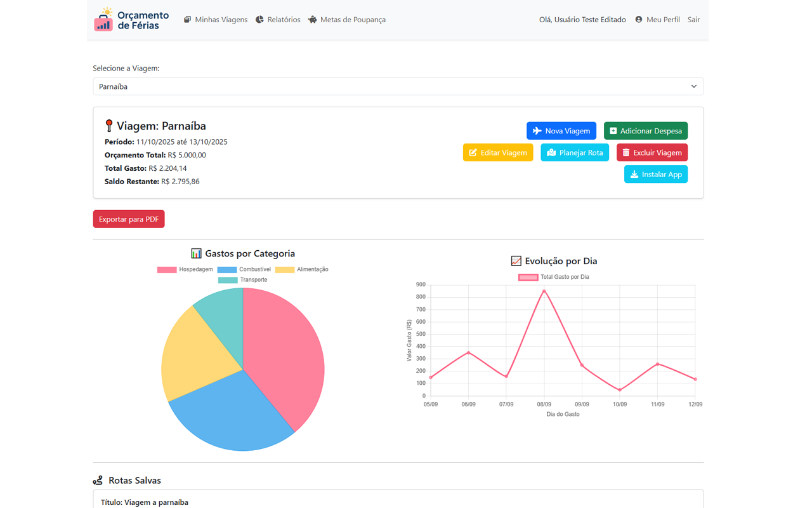Click the Relatórios pie chart icon
The image size is (812, 508).
(259, 20)
